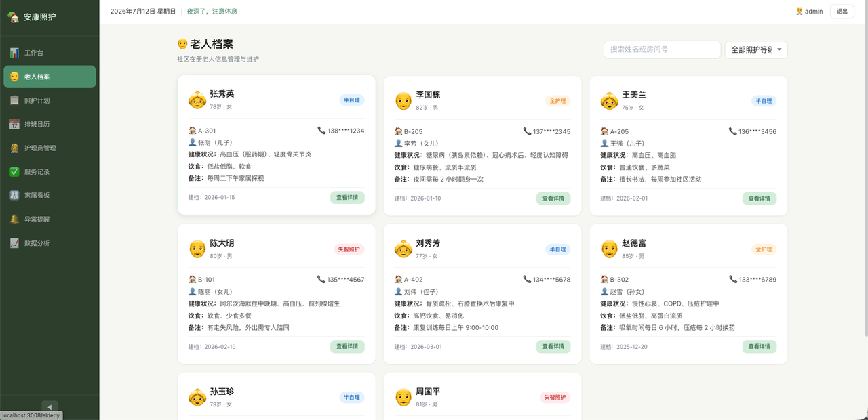Click the phone icon beside 137****2345
Viewport: 868px width, 420px height.
point(527,131)
